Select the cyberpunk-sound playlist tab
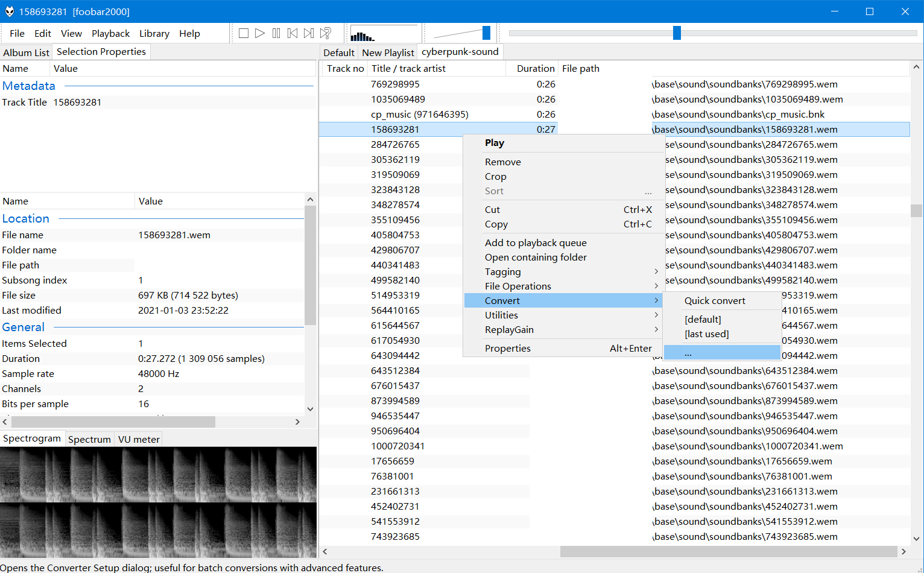 tap(460, 52)
